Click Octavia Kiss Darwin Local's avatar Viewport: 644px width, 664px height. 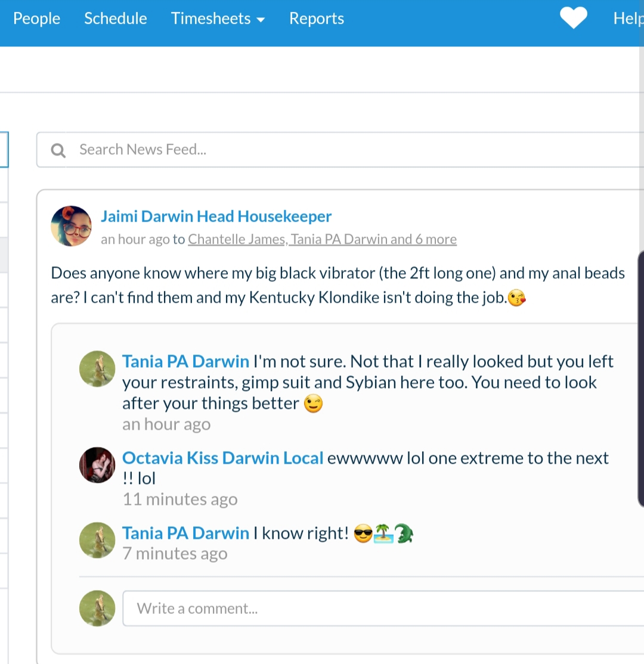point(97,465)
